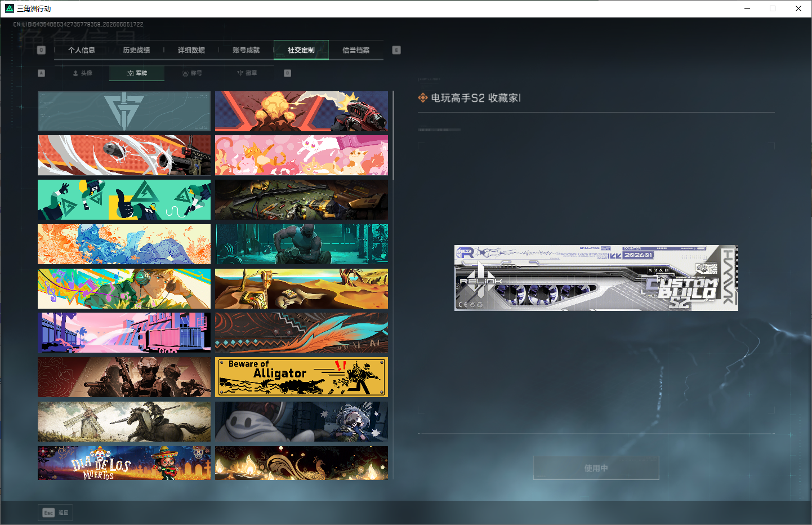Open the 称号 title sub-tab
Image resolution: width=812 pixels, height=525 pixels.
tap(192, 73)
